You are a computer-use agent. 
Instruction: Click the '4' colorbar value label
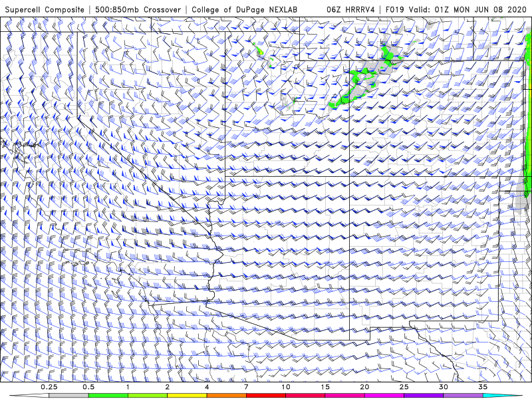pyautogui.click(x=207, y=387)
